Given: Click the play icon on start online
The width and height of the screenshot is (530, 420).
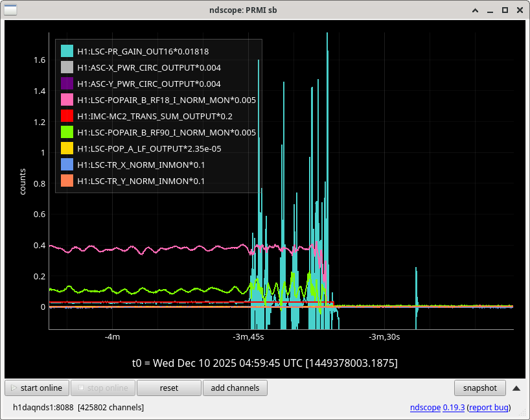Looking at the screenshot, I should pos(14,388).
